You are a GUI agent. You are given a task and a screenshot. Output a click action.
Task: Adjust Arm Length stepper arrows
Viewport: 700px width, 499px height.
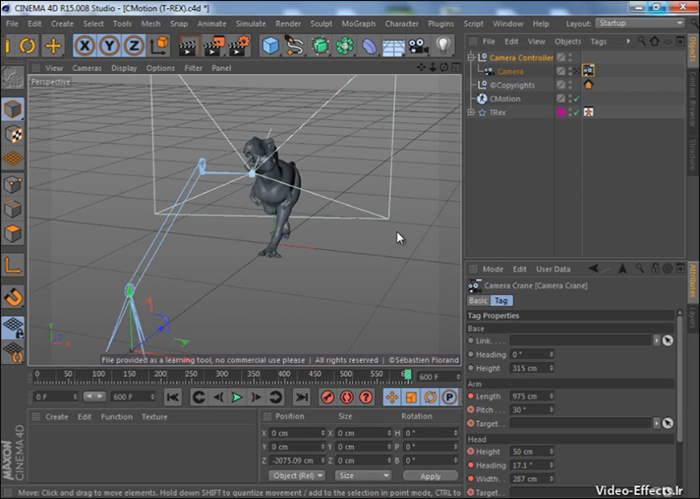point(551,396)
